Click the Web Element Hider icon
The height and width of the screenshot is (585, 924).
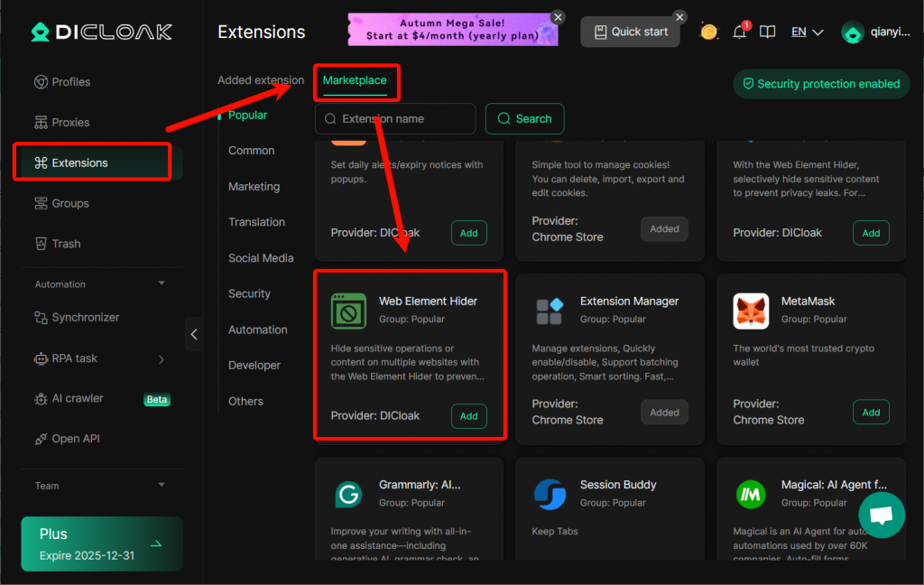(348, 311)
